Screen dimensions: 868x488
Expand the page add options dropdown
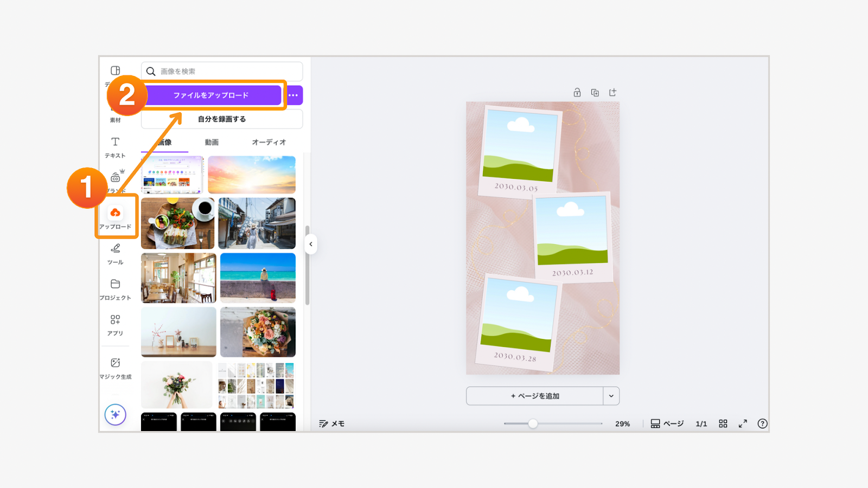(611, 396)
